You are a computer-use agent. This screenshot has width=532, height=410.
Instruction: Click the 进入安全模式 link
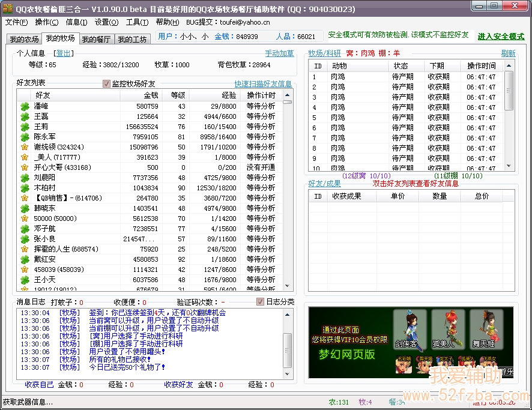pyautogui.click(x=501, y=37)
